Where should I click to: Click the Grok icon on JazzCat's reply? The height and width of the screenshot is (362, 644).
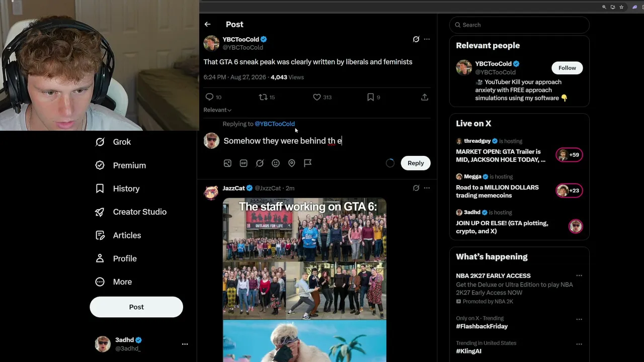pyautogui.click(x=416, y=188)
